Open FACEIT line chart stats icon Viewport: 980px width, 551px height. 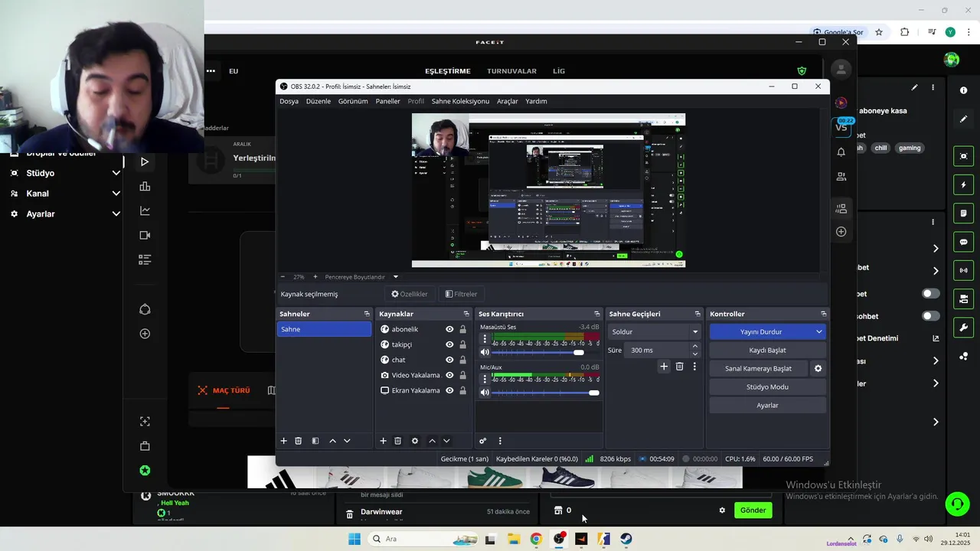pos(145,210)
